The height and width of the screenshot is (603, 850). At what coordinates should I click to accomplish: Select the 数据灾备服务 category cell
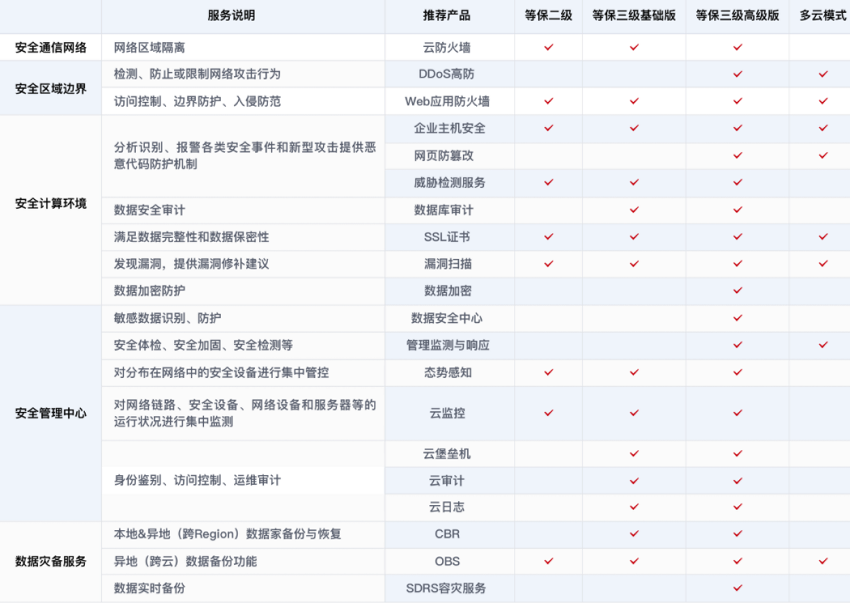(x=51, y=561)
